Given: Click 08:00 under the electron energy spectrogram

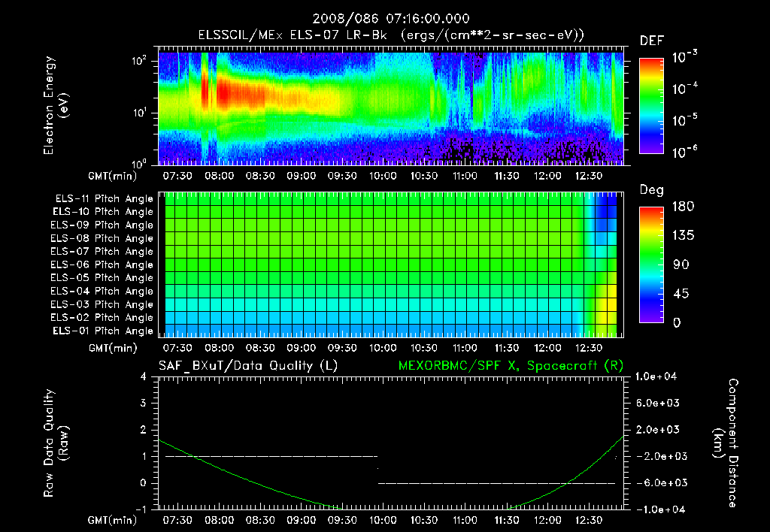Looking at the screenshot, I should (219, 176).
